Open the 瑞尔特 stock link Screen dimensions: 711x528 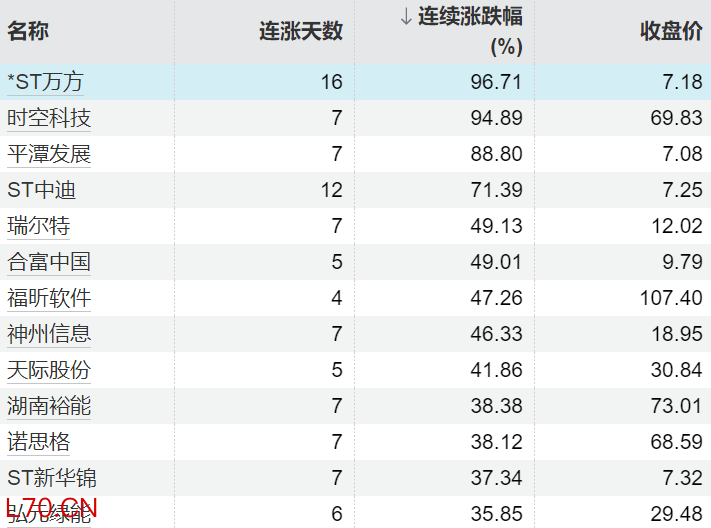38,226
